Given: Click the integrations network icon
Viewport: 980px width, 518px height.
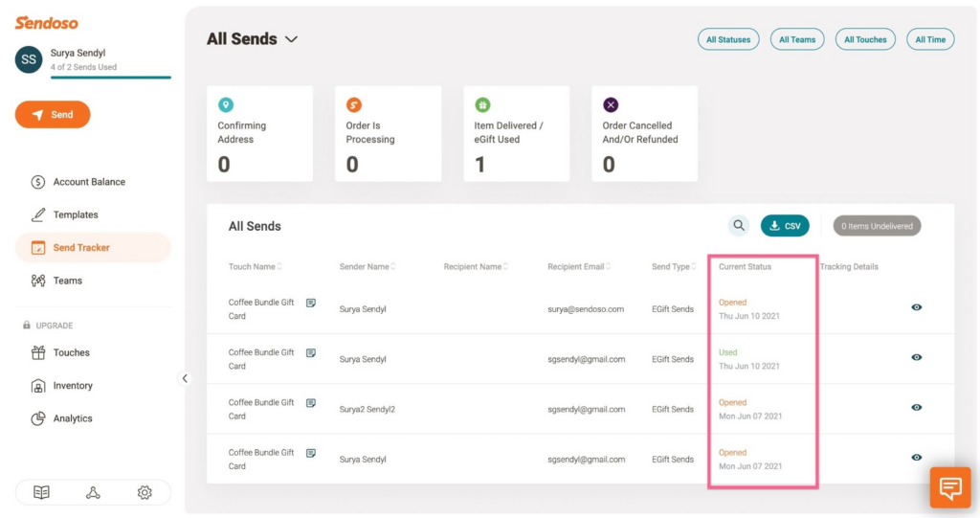Looking at the screenshot, I should (x=93, y=492).
